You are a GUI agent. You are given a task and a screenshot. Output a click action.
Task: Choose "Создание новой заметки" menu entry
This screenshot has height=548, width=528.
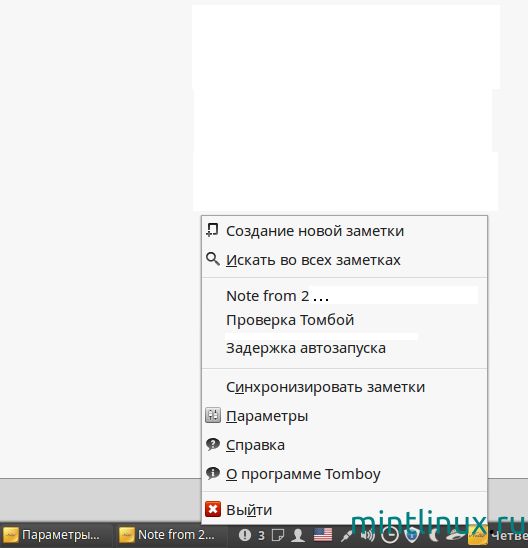[x=344, y=231]
